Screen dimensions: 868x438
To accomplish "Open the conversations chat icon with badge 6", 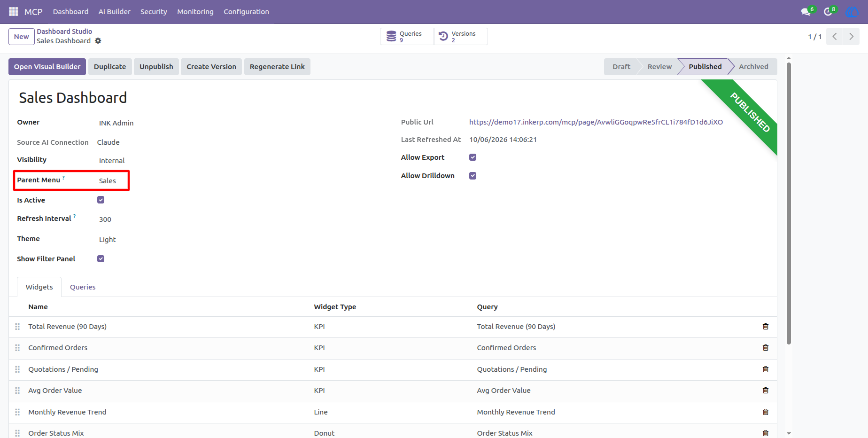I will (x=806, y=11).
